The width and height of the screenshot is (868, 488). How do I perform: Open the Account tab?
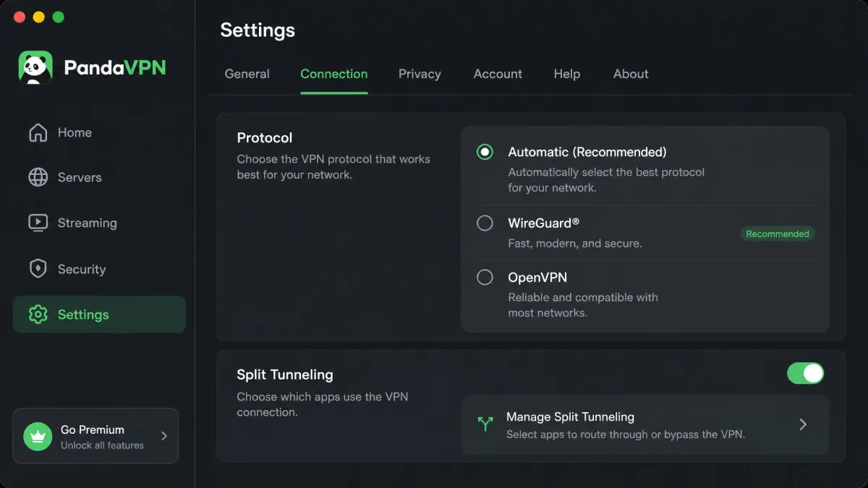(498, 74)
